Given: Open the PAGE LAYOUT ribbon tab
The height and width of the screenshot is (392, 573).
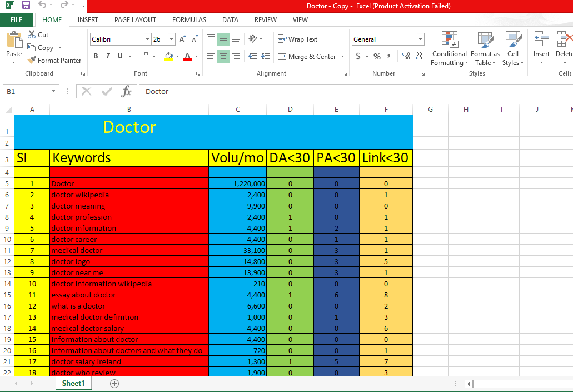Looking at the screenshot, I should point(135,20).
